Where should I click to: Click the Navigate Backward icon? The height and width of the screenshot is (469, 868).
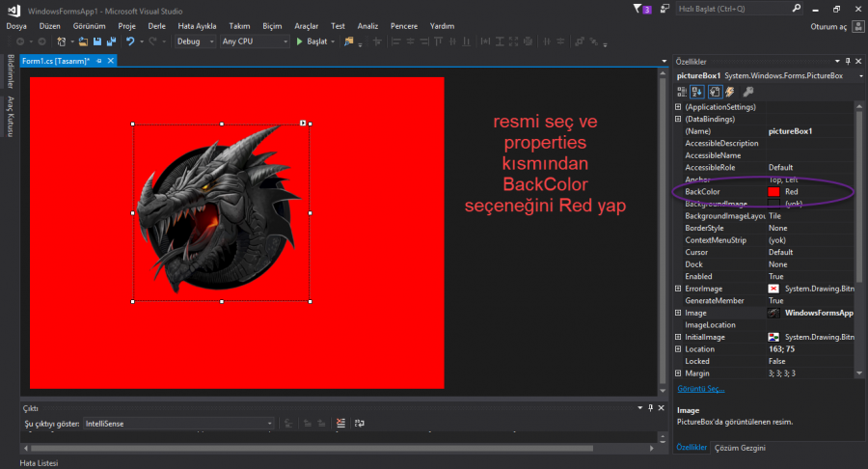(x=20, y=41)
